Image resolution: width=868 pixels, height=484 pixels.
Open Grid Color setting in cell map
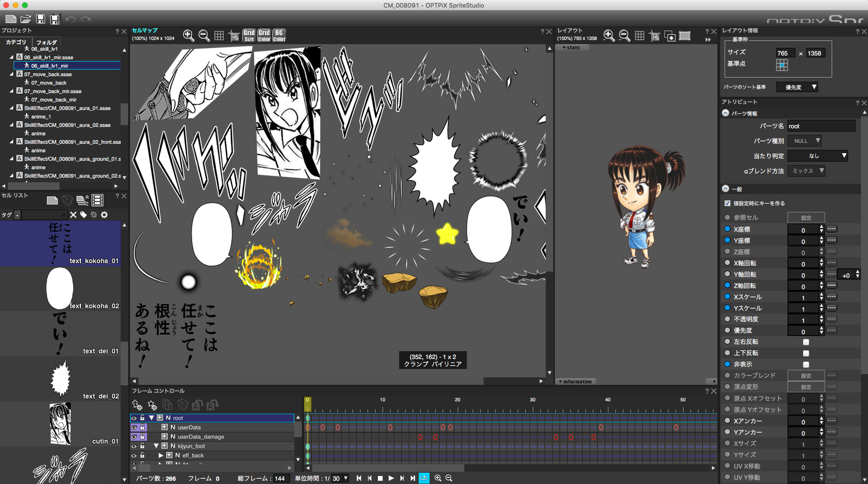(x=264, y=35)
